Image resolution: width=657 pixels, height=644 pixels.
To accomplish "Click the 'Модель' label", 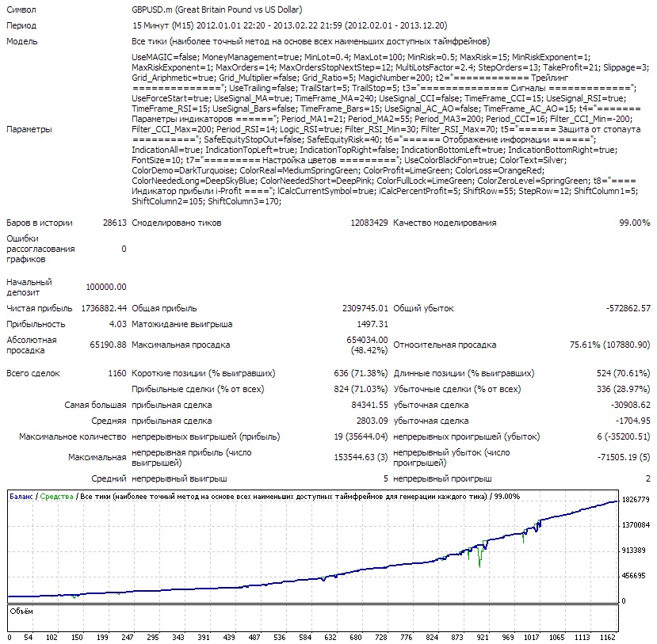I will click(21, 41).
